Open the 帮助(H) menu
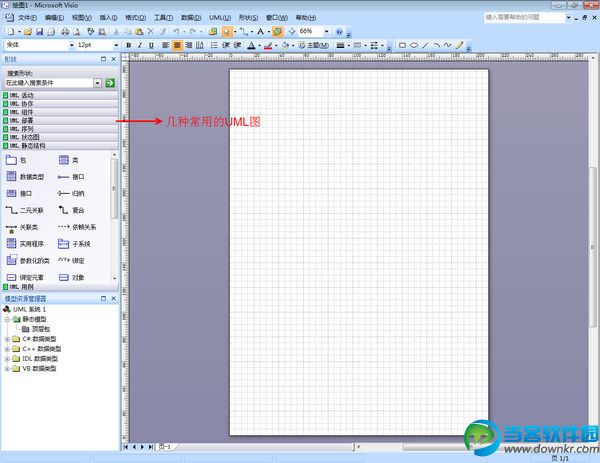The width and height of the screenshot is (600, 463). (305, 18)
